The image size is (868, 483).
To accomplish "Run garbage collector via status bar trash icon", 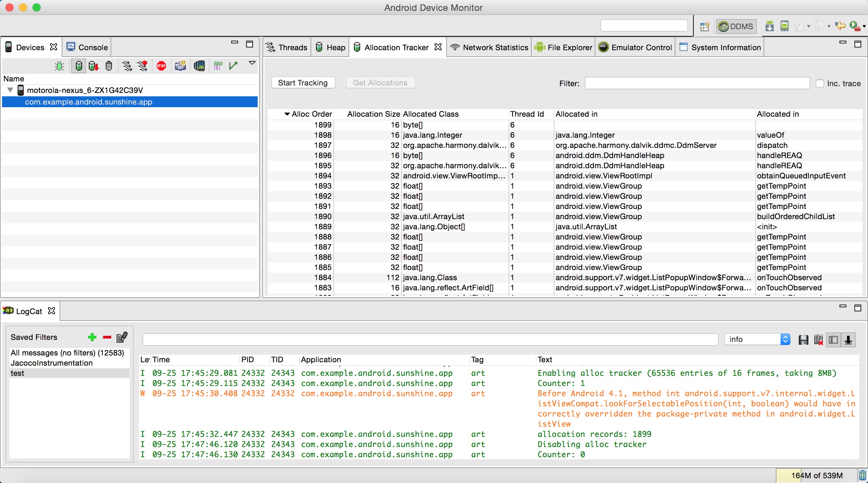I will pos(862,475).
